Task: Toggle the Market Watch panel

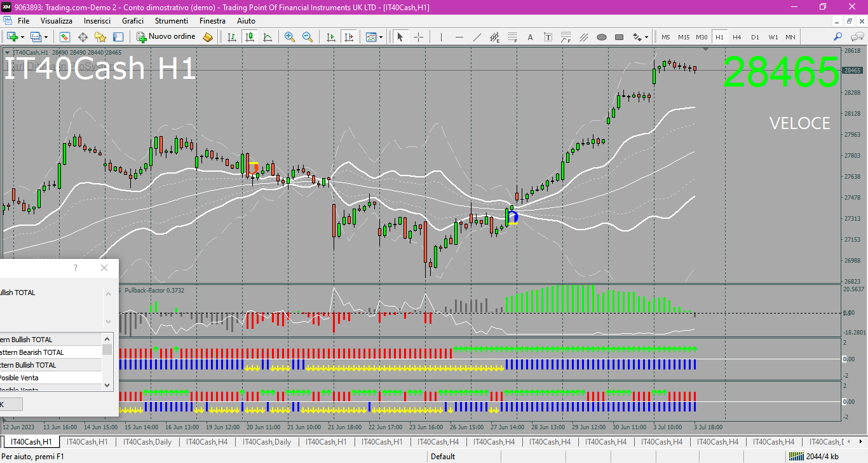Action: (x=65, y=37)
